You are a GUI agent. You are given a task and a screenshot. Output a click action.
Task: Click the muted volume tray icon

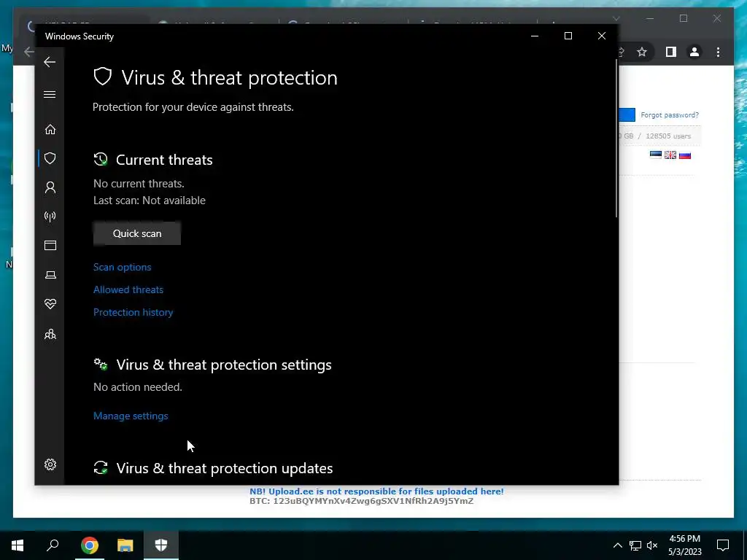click(x=652, y=545)
